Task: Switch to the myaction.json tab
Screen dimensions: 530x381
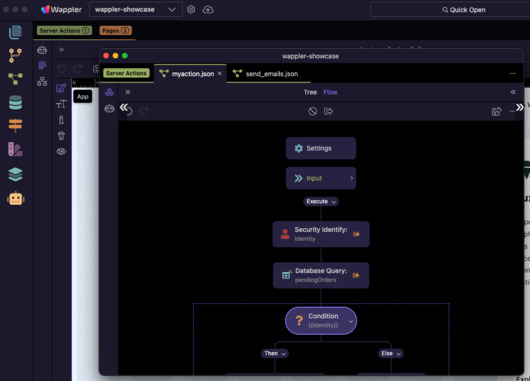Action: click(x=190, y=74)
